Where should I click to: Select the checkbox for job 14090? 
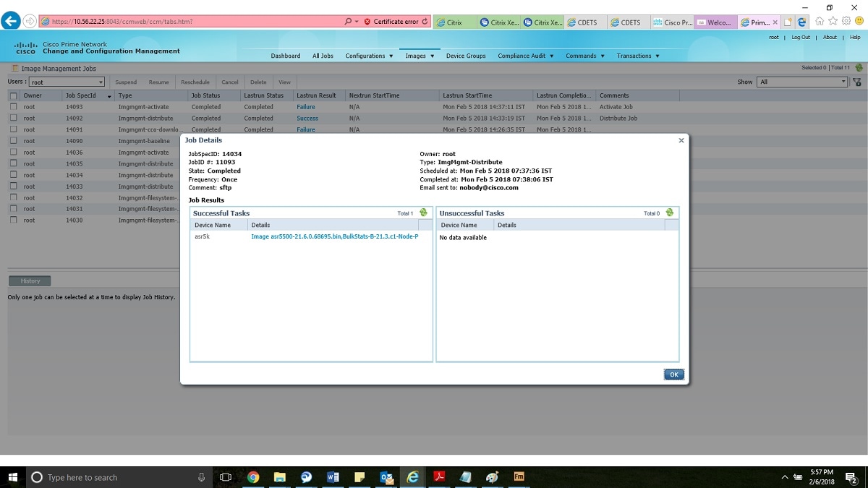(x=13, y=141)
